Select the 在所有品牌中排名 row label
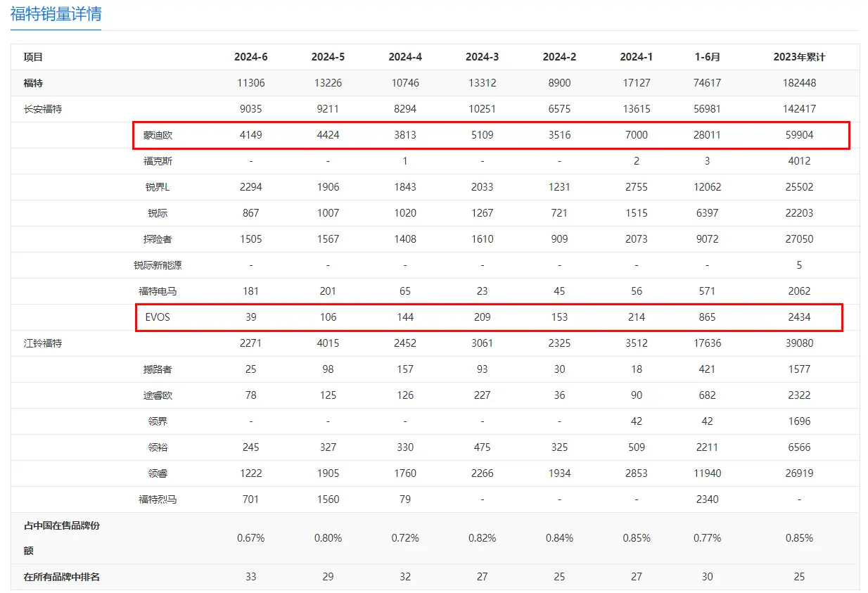 click(x=62, y=577)
